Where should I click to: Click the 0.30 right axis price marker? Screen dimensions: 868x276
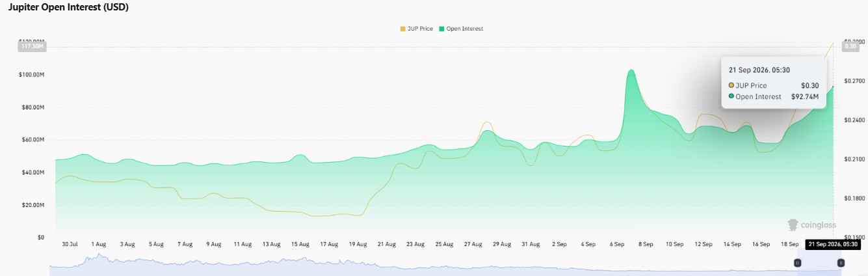tap(850, 46)
